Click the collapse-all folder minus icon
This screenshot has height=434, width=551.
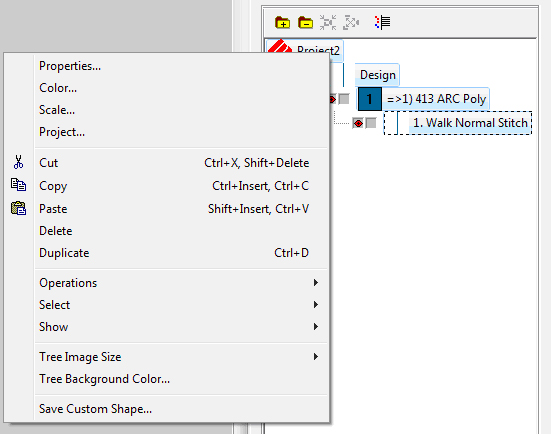point(305,22)
